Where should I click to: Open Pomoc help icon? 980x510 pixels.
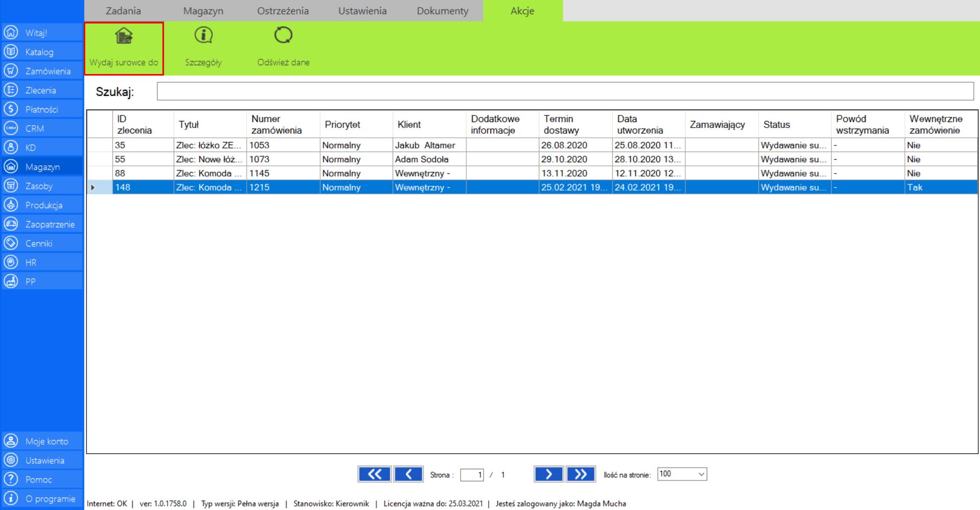(10, 479)
